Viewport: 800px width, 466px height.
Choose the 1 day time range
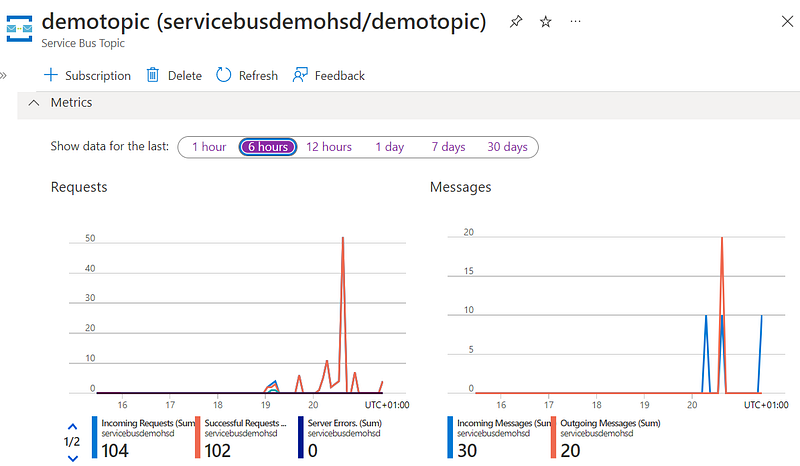[x=390, y=147]
